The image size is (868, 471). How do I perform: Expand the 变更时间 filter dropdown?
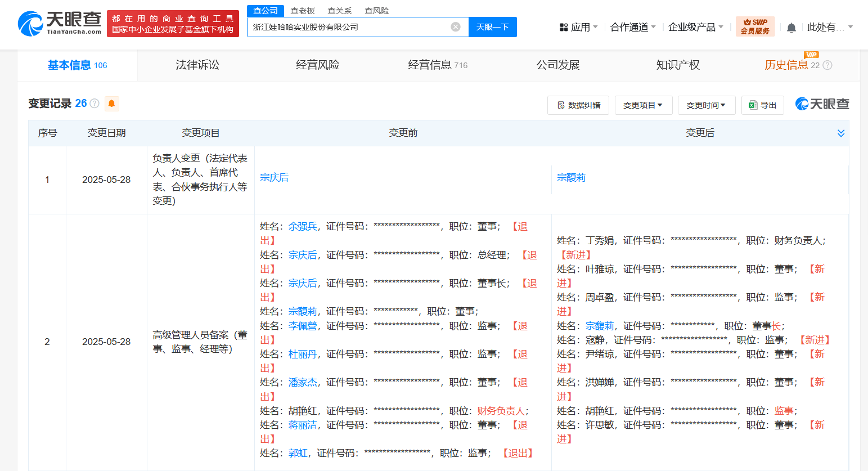click(x=706, y=105)
